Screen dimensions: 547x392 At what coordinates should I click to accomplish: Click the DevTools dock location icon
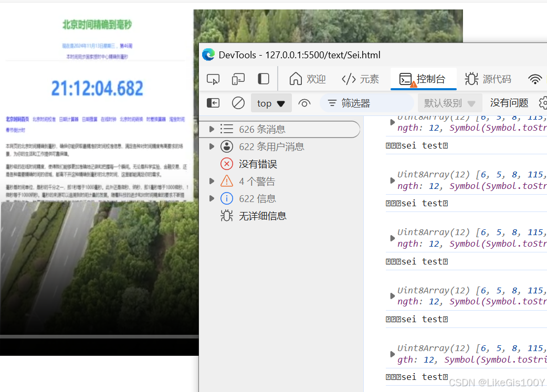pos(263,78)
